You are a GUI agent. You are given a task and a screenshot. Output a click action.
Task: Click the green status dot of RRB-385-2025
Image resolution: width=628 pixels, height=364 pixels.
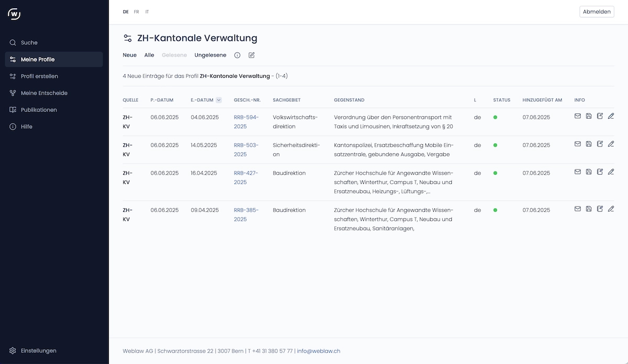click(x=495, y=210)
